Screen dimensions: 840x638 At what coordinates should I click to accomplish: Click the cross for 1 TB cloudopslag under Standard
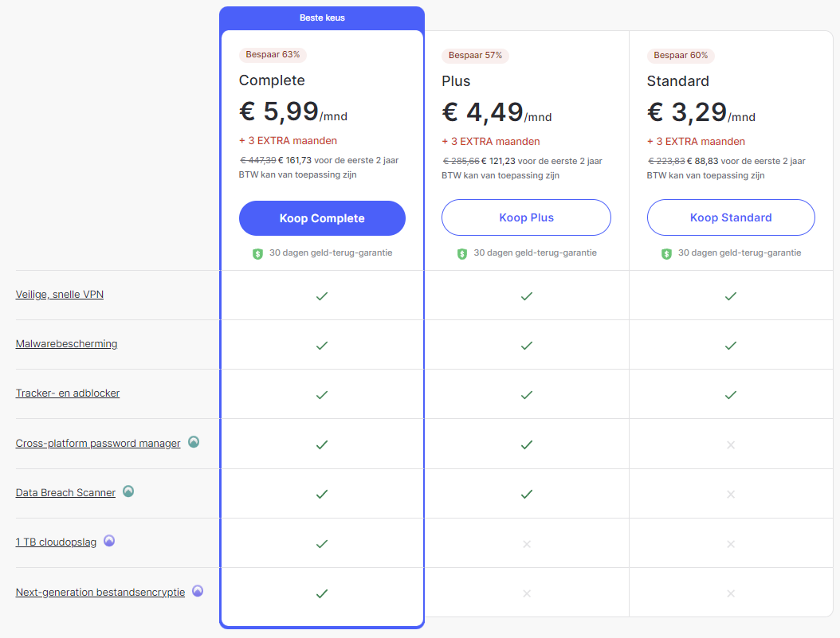730,544
